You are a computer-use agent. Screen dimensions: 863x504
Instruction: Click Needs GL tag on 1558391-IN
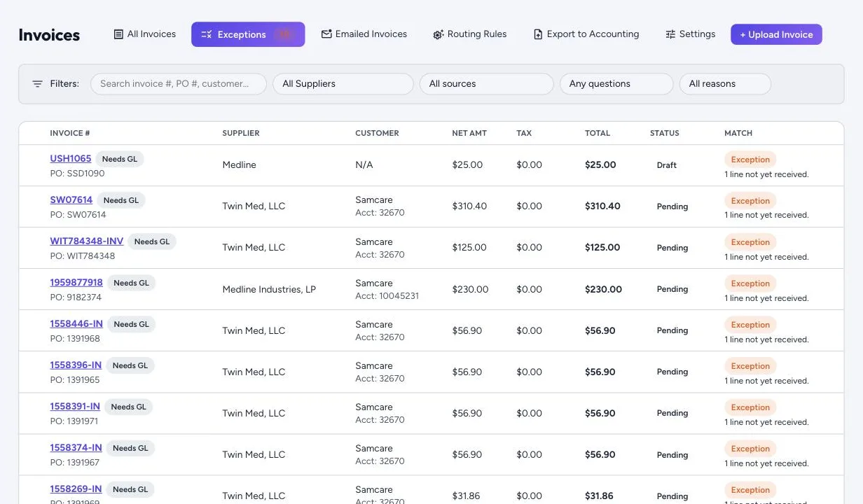tap(129, 407)
